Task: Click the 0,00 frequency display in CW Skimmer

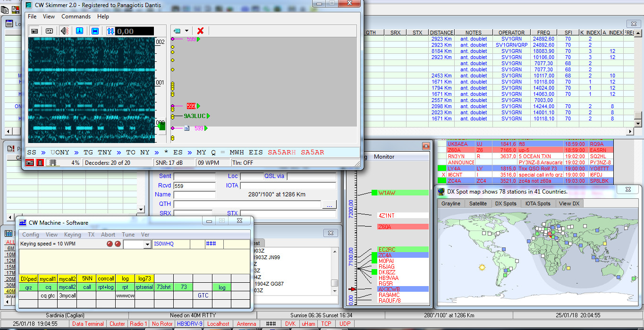Action: (x=135, y=31)
